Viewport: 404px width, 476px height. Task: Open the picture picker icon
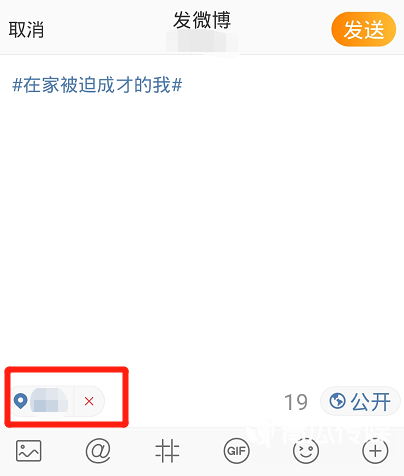pos(29,451)
